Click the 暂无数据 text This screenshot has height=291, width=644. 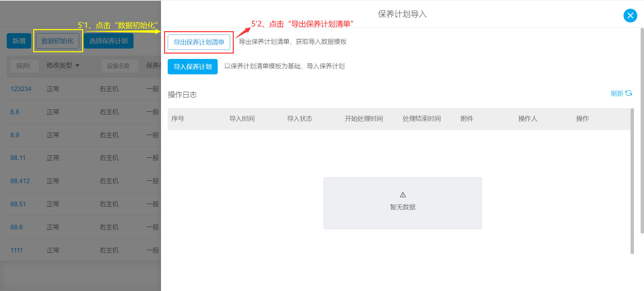click(403, 207)
